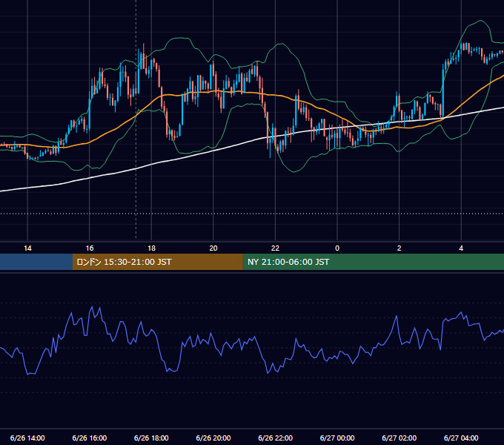Click the blue session bar before London
504x445 pixels.
tap(36, 262)
